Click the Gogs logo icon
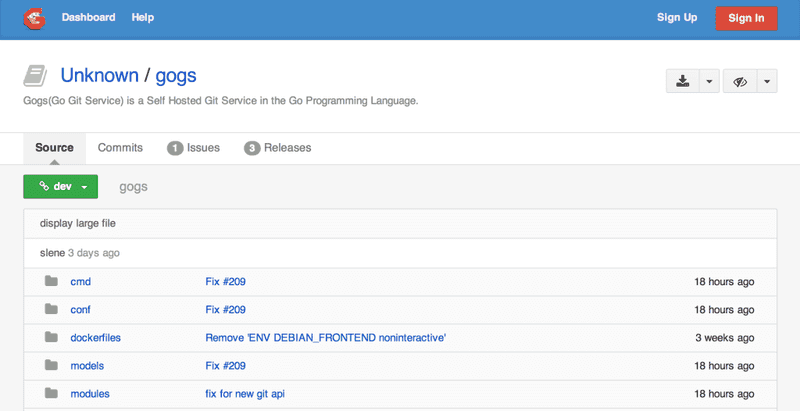800x411 pixels. tap(34, 18)
